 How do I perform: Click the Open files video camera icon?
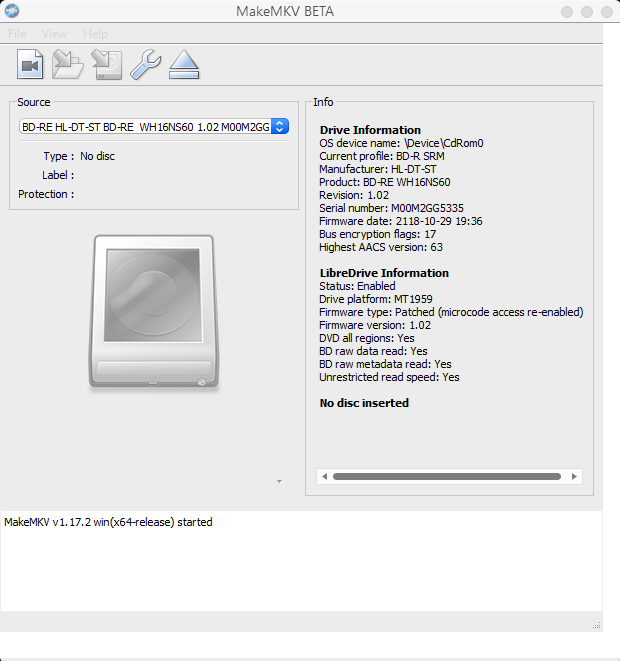coord(30,64)
